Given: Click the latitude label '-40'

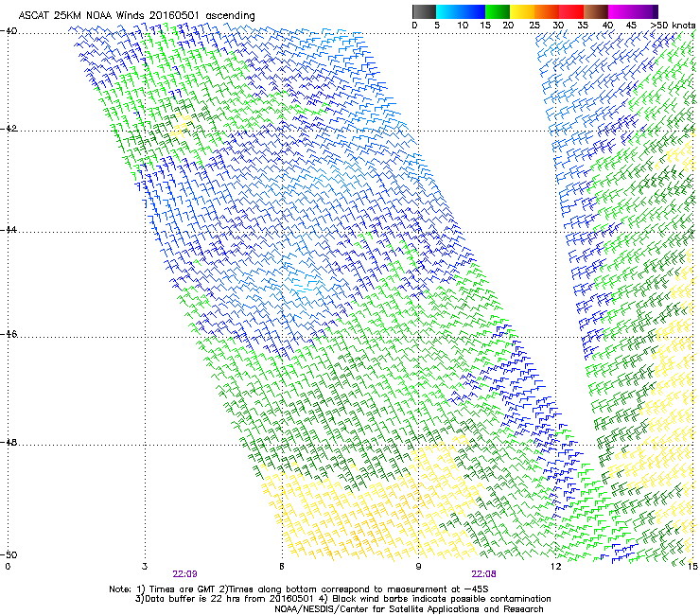Looking at the screenshot, I should (9, 31).
